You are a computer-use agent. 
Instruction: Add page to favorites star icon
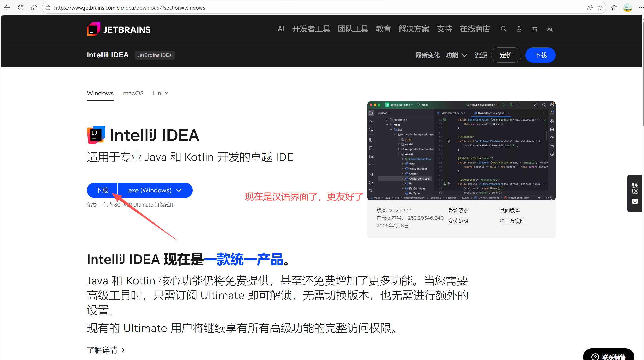pyautogui.click(x=600, y=8)
